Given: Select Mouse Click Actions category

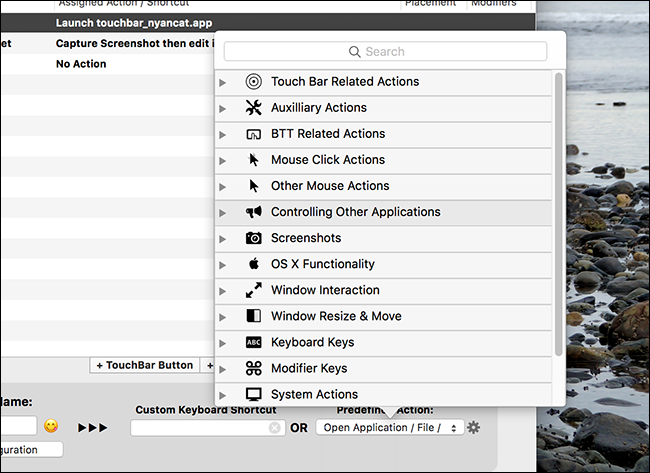Looking at the screenshot, I should [383, 160].
